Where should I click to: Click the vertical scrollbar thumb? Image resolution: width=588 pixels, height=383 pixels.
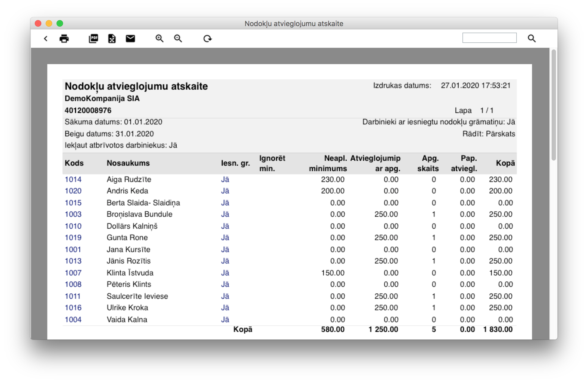(553, 105)
